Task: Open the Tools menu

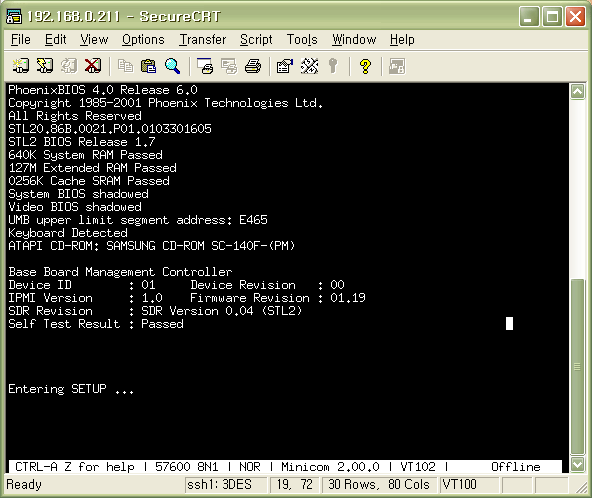Action: (x=302, y=40)
